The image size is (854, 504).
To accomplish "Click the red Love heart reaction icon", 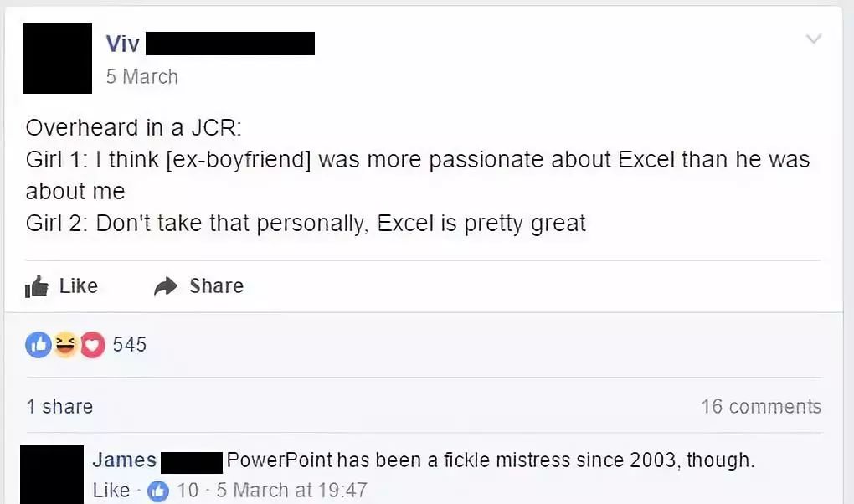I will (x=92, y=344).
